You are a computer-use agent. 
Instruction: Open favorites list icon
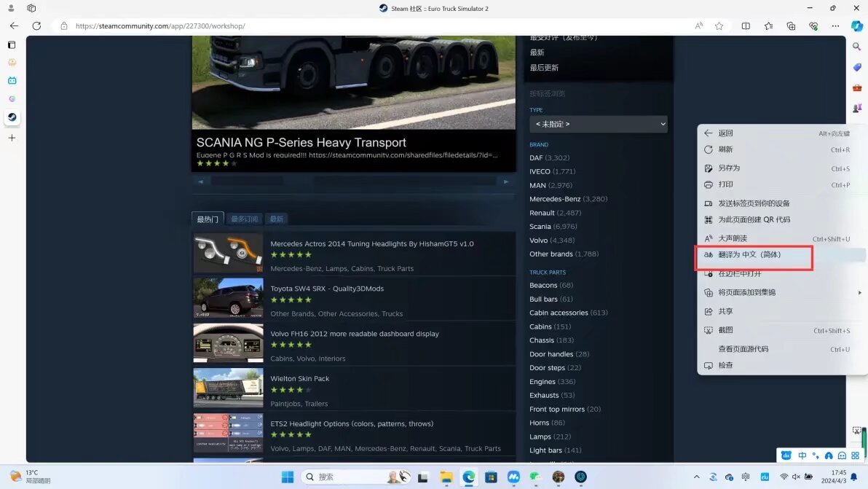point(769,26)
